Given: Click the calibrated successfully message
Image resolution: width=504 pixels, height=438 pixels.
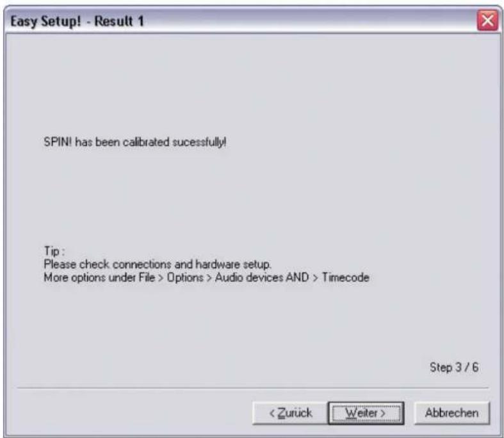Looking at the screenshot, I should pos(135,142).
